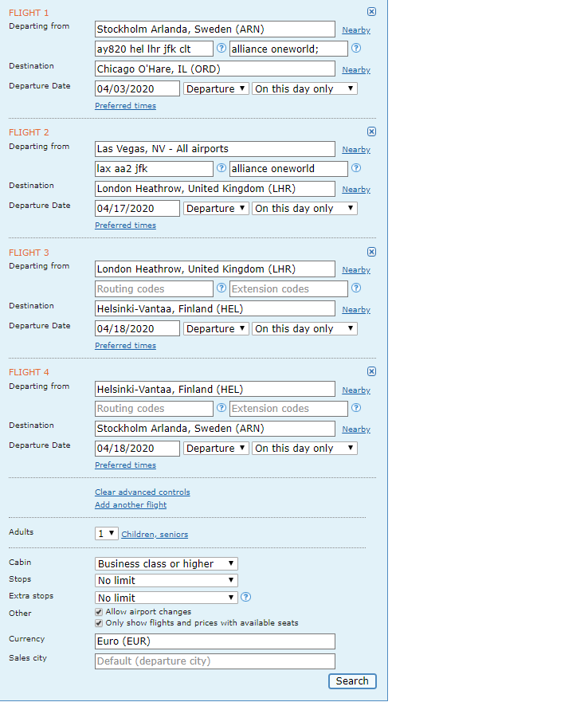
Task: Click the Search button
Action: pyautogui.click(x=352, y=681)
